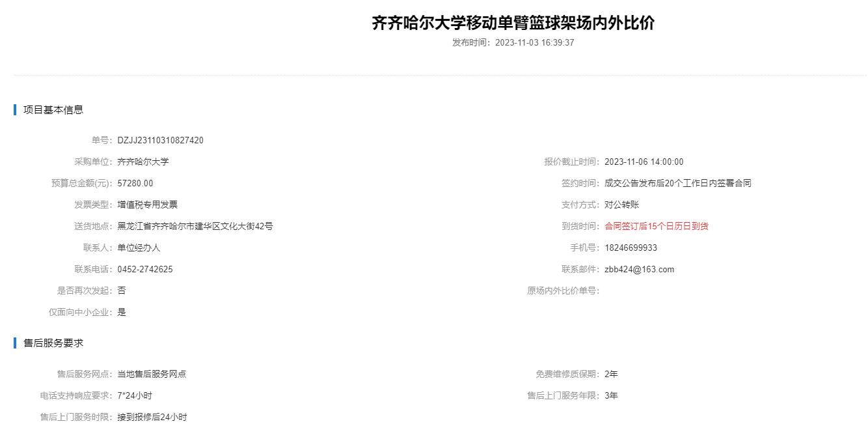
Task: Click the on-site service time 接到报修后24小时
Action: tap(152, 417)
